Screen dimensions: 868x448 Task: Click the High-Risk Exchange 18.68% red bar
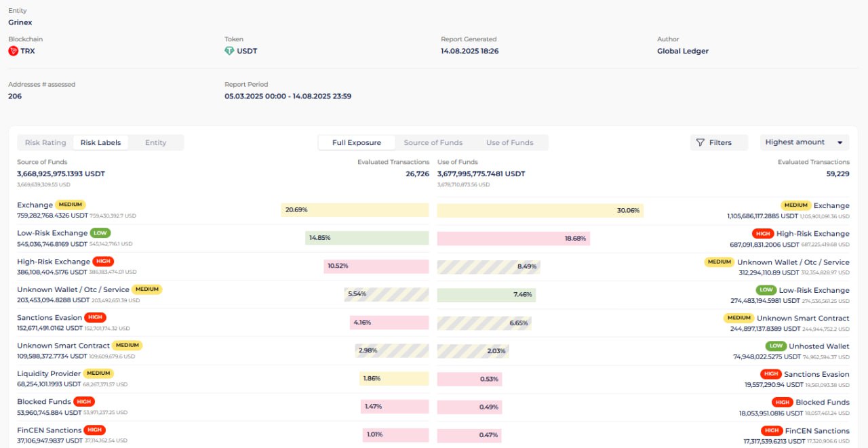click(x=513, y=239)
